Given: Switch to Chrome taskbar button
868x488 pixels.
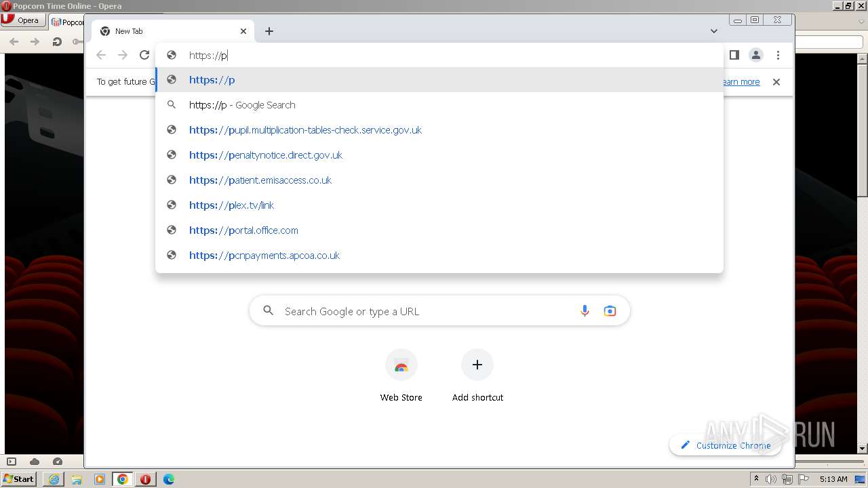Looking at the screenshot, I should (x=123, y=479).
